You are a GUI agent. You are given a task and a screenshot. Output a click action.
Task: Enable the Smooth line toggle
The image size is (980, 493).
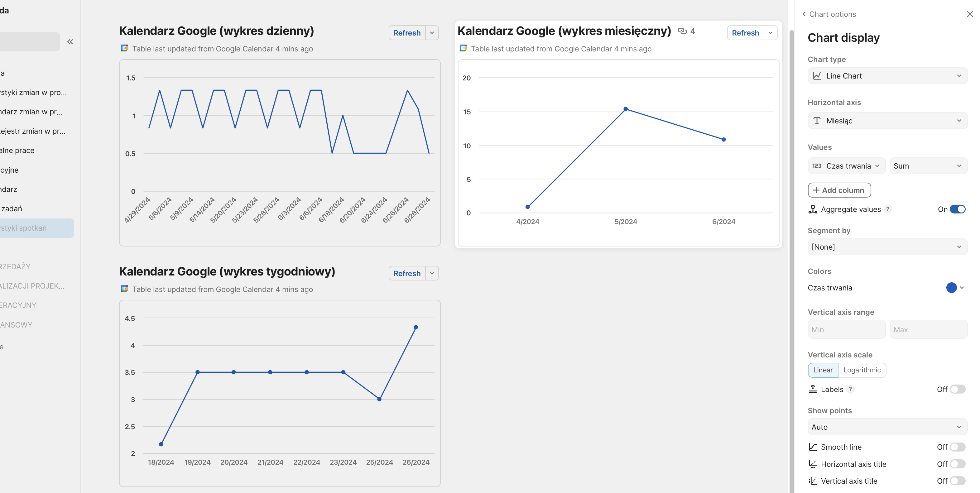957,447
